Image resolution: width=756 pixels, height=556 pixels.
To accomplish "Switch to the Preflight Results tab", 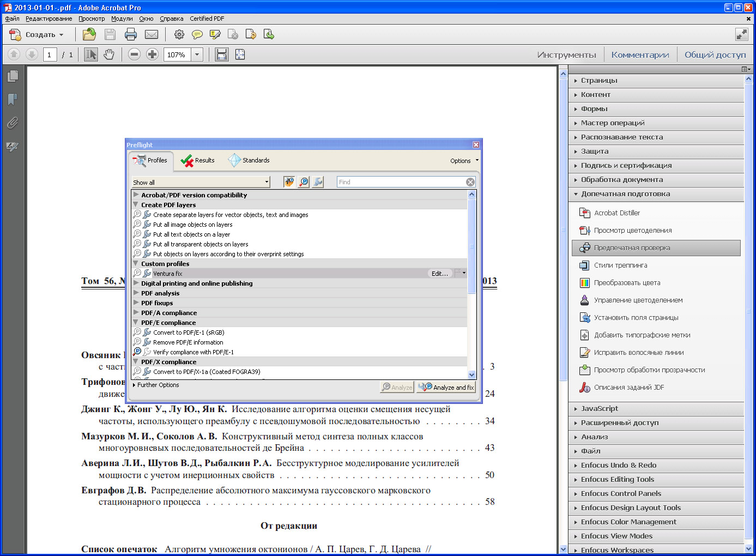I will (x=198, y=160).
